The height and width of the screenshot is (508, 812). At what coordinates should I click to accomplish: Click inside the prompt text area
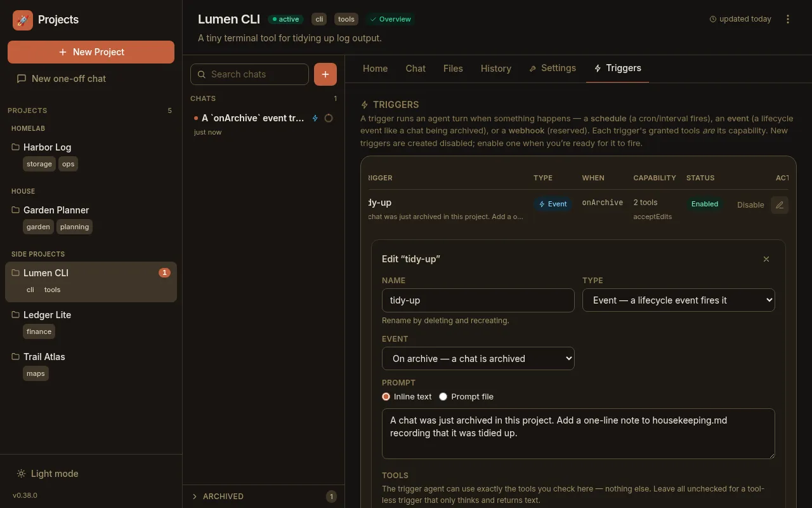(x=579, y=434)
